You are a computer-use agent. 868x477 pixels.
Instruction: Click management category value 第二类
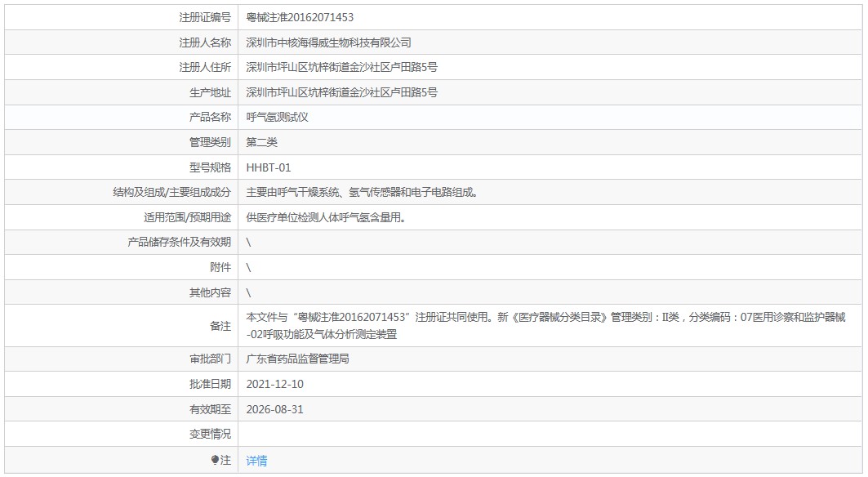(261, 142)
